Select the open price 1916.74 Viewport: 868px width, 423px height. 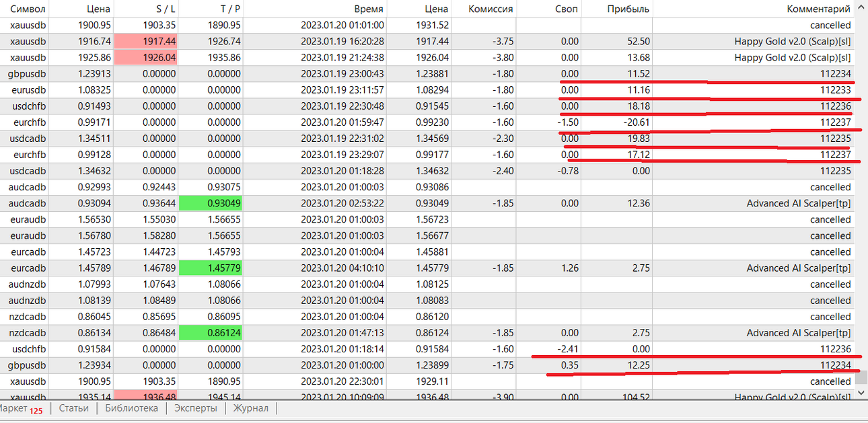pos(95,41)
